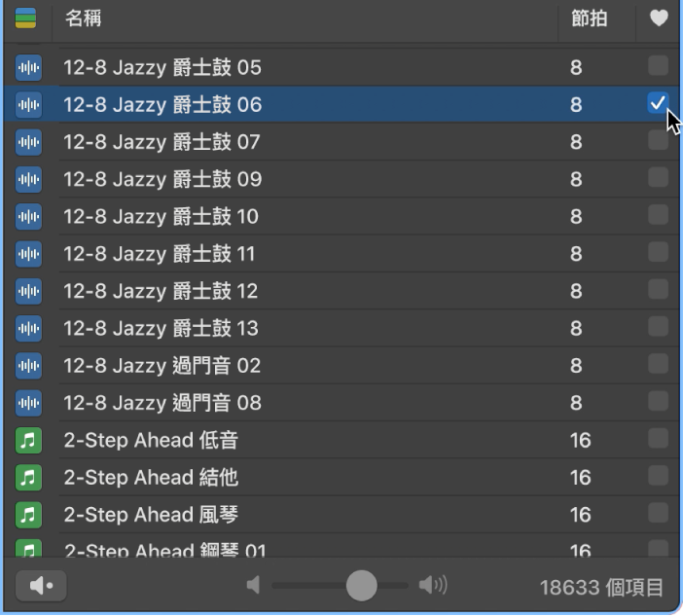Click the low volume speaker icon
The height and width of the screenshot is (616, 683).
coord(253,585)
